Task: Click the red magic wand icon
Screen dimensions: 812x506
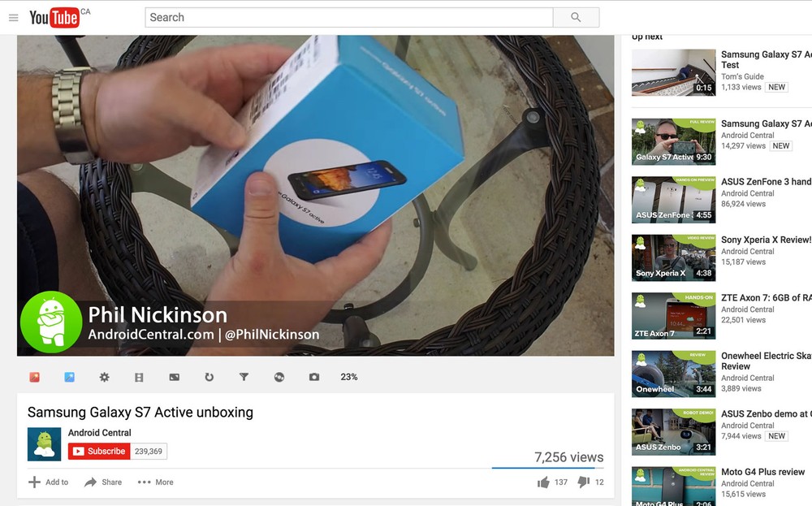Action: click(x=35, y=377)
